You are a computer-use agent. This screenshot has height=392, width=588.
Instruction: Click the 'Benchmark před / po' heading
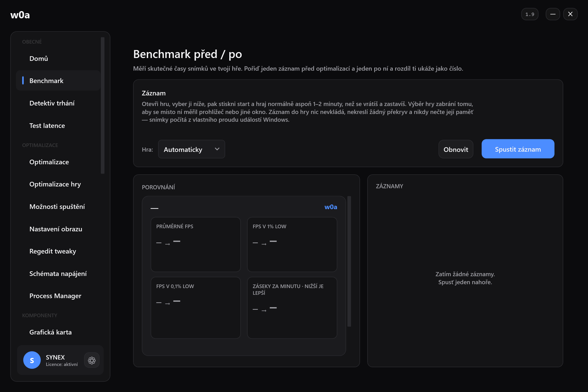coord(187,54)
